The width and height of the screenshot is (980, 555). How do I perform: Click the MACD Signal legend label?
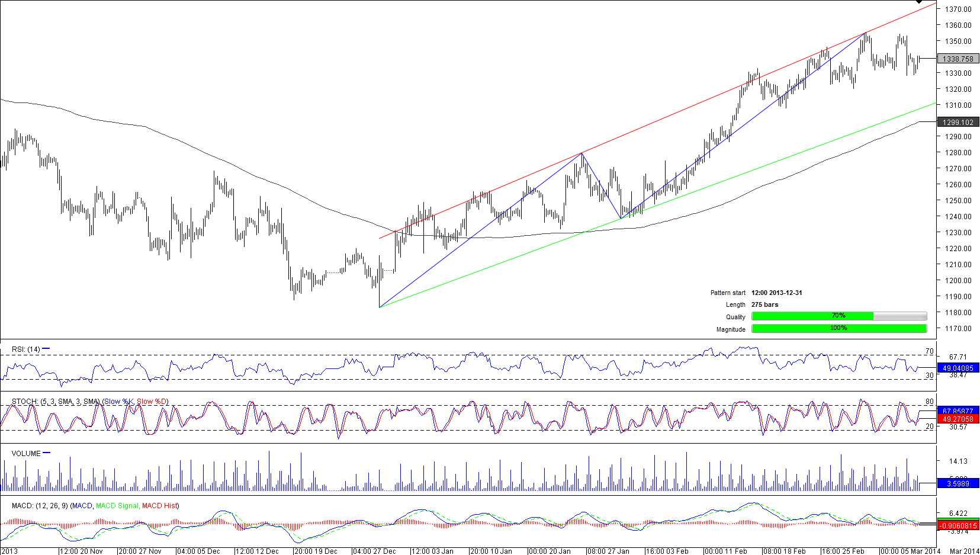click(x=117, y=506)
